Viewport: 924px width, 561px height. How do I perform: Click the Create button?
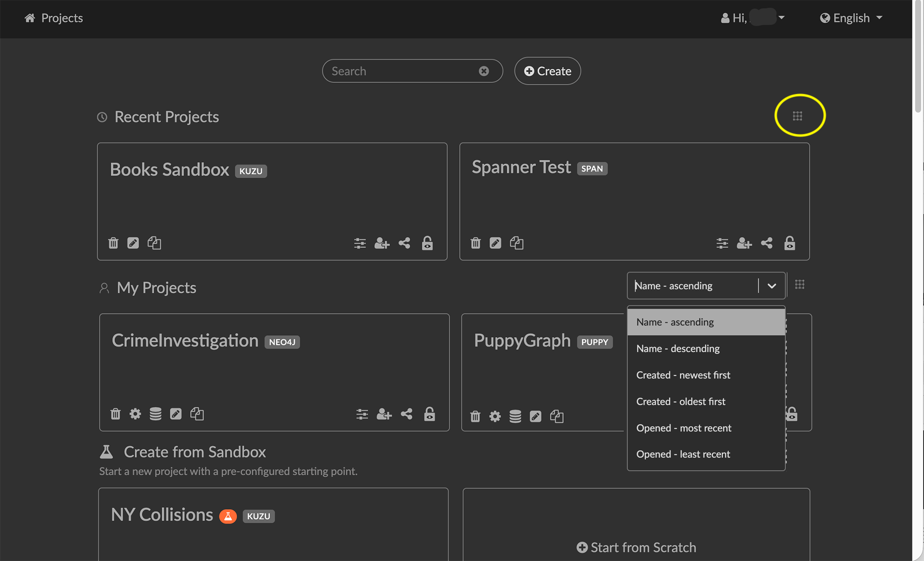547,71
